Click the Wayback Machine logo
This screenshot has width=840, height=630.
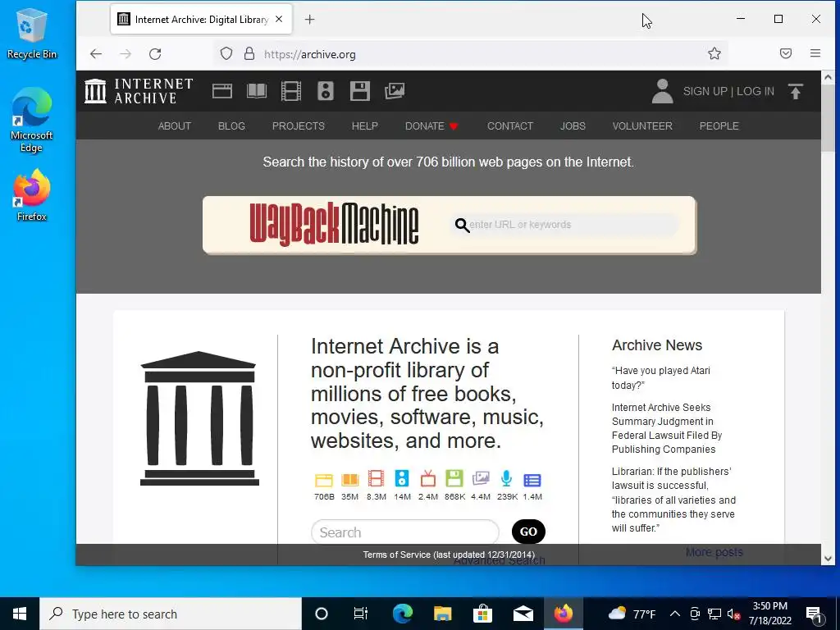point(334,225)
